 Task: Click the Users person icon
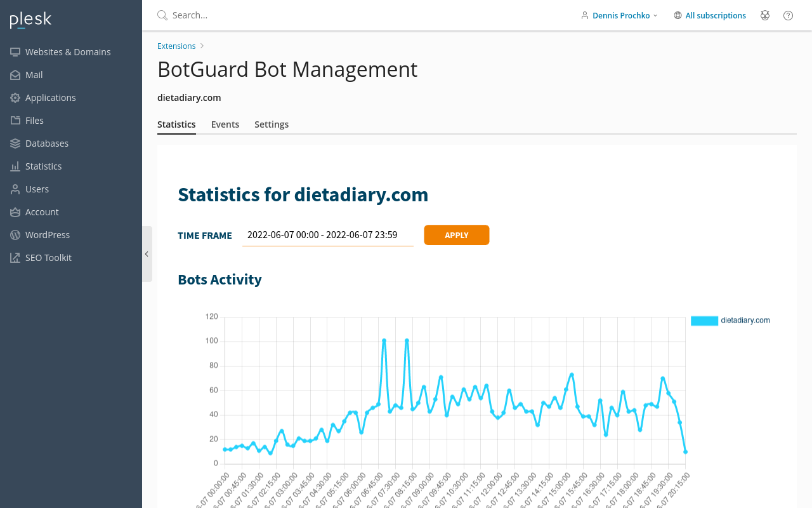(15, 189)
